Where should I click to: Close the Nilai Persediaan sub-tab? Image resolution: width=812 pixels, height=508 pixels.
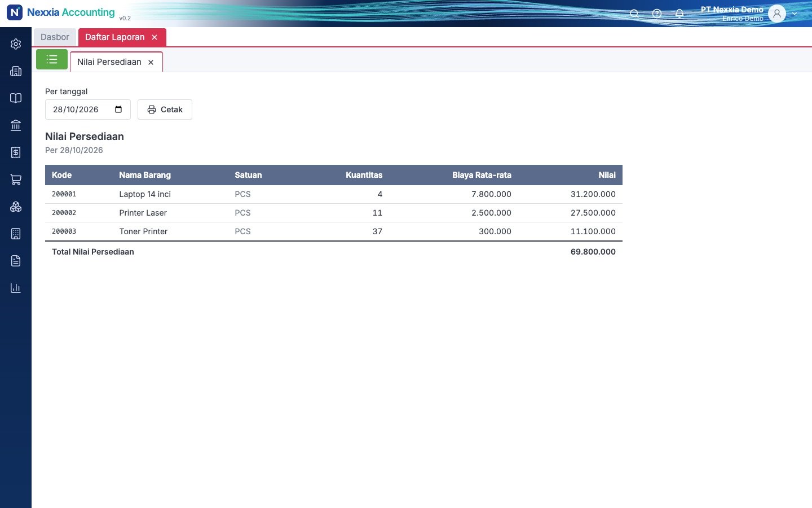click(x=151, y=63)
